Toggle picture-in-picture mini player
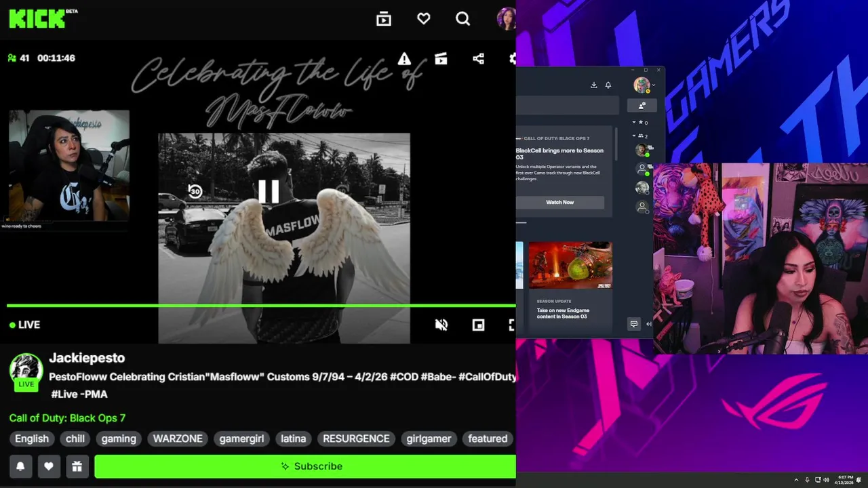The image size is (868, 488). click(x=478, y=325)
